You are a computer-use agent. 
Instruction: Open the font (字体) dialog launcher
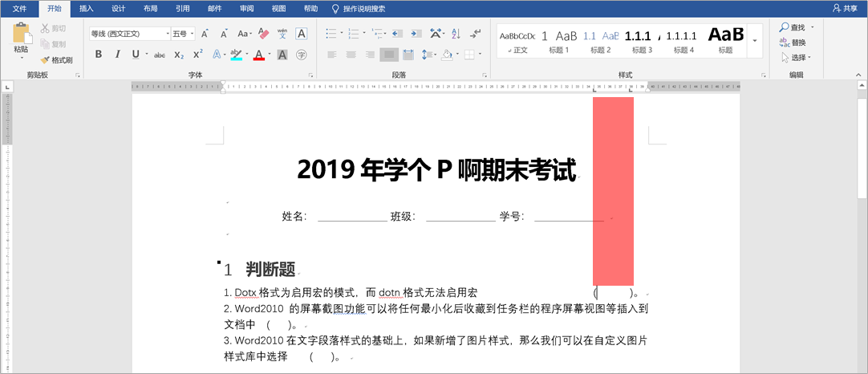[310, 75]
